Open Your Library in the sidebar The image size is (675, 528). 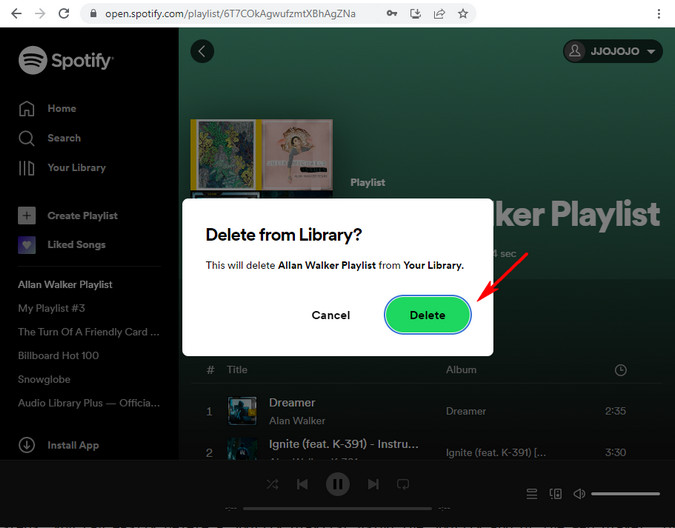[77, 168]
